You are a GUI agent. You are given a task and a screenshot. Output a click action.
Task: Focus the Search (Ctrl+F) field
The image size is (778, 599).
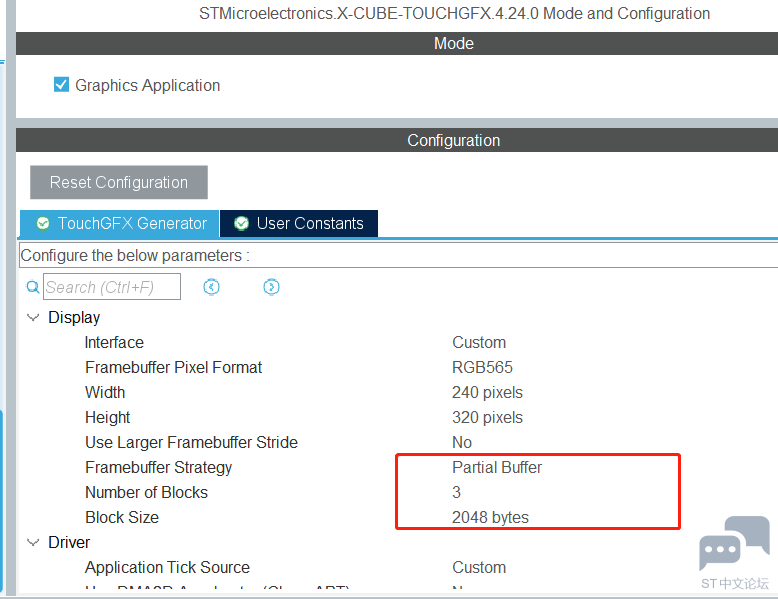pos(112,286)
